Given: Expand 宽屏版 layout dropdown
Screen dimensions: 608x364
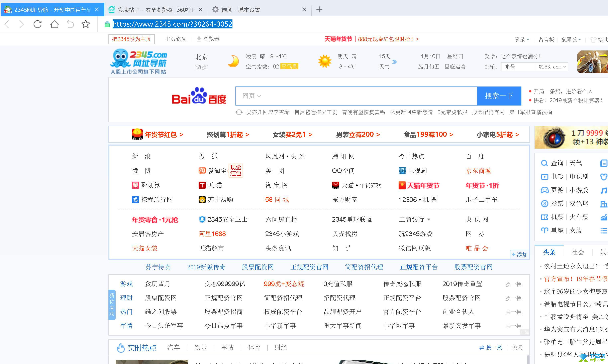Looking at the screenshot, I should click(571, 39).
